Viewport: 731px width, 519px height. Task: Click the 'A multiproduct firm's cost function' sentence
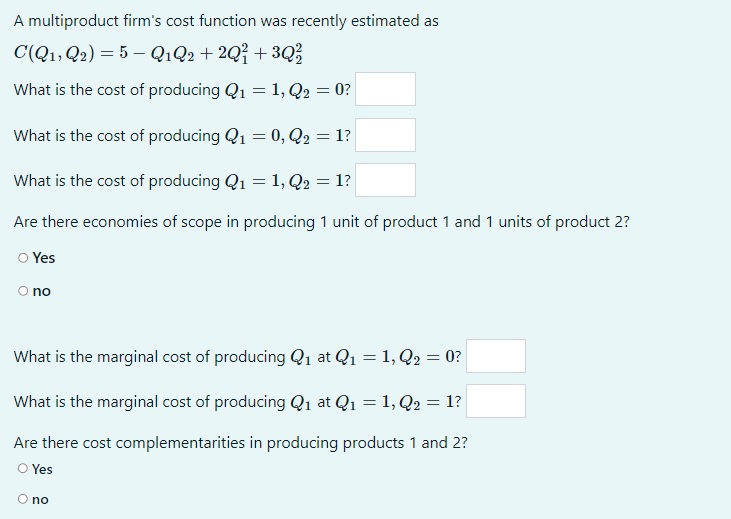226,21
